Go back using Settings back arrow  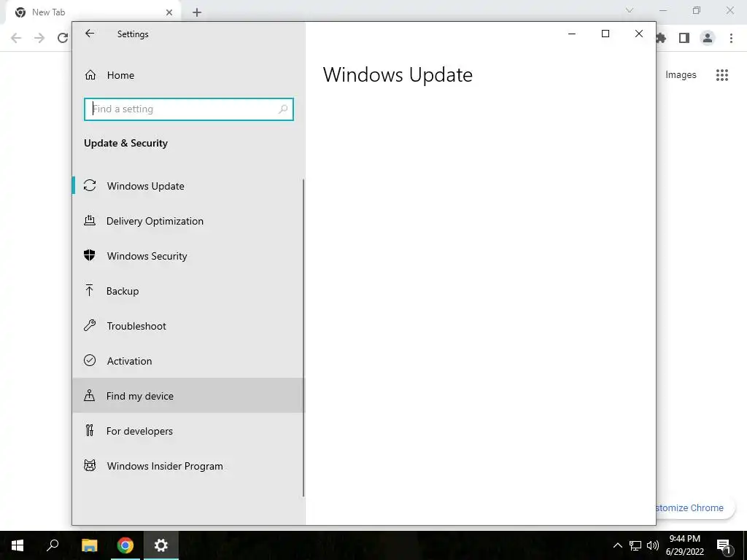[x=90, y=34]
